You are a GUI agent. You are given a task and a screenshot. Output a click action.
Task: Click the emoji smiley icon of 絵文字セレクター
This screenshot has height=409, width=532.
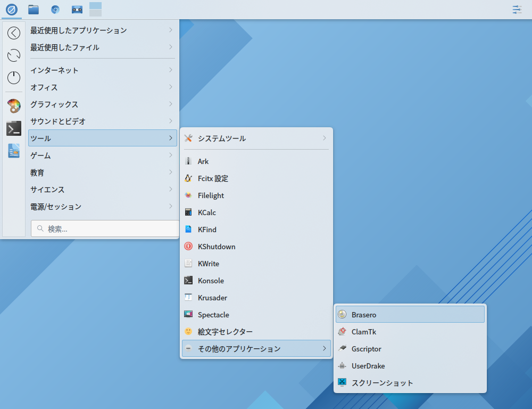pyautogui.click(x=188, y=331)
